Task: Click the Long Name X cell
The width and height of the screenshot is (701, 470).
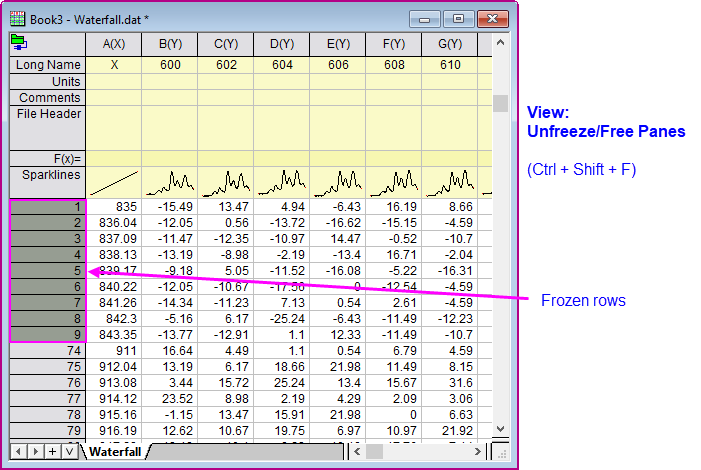Action: point(114,65)
